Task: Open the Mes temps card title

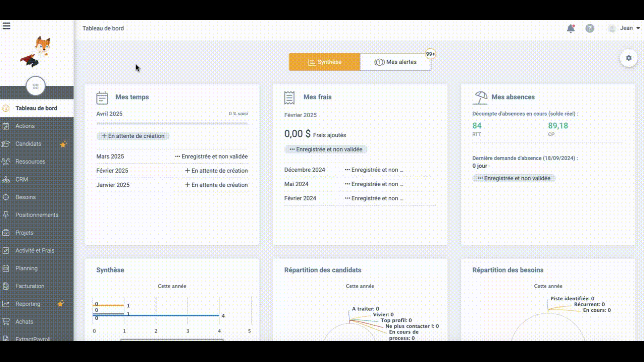Action: pyautogui.click(x=132, y=97)
